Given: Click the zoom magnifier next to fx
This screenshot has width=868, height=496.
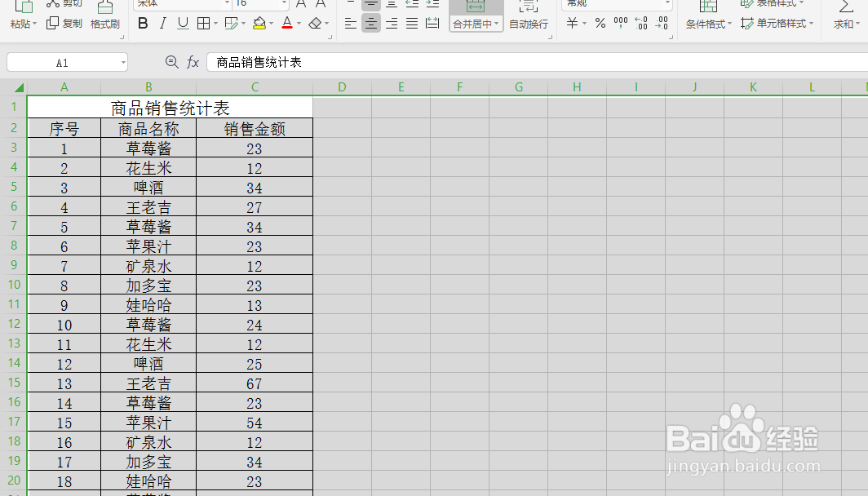Looking at the screenshot, I should (171, 62).
